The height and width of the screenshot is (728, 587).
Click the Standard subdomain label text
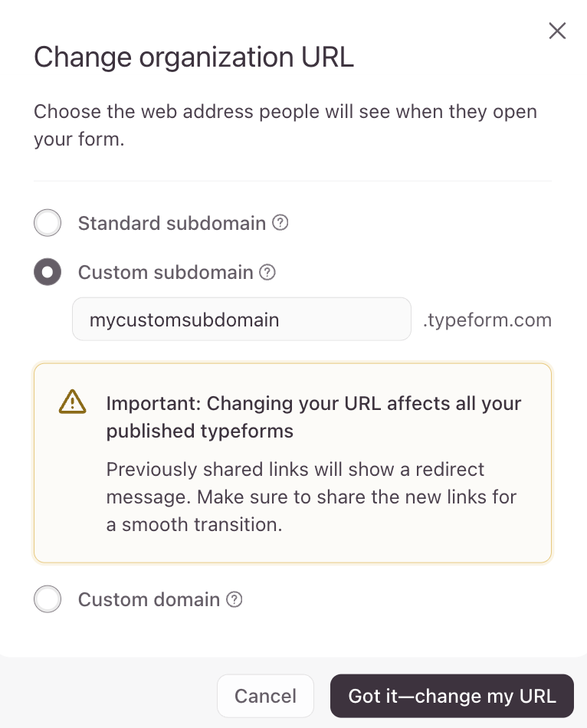(172, 224)
